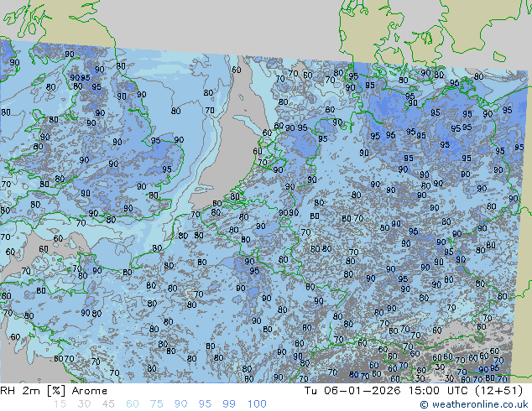The height and width of the screenshot is (411, 532).
Task: Click the legend value 100
Action: (x=257, y=404)
